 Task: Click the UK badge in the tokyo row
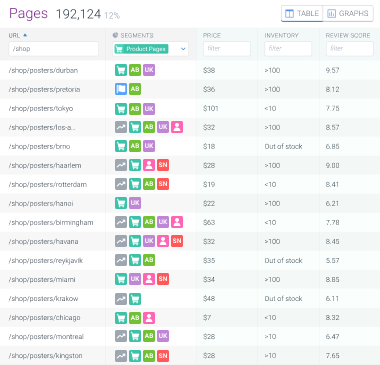point(149,108)
